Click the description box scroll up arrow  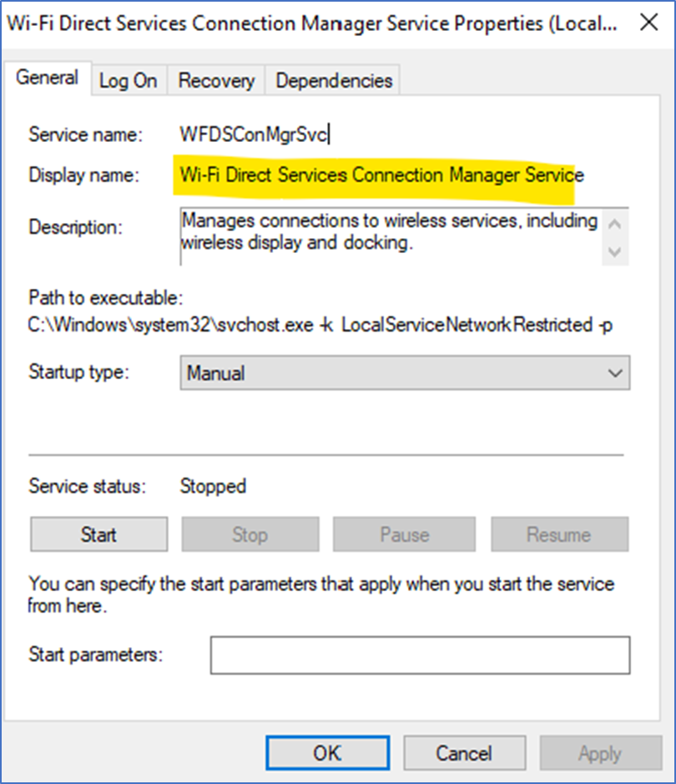click(615, 224)
